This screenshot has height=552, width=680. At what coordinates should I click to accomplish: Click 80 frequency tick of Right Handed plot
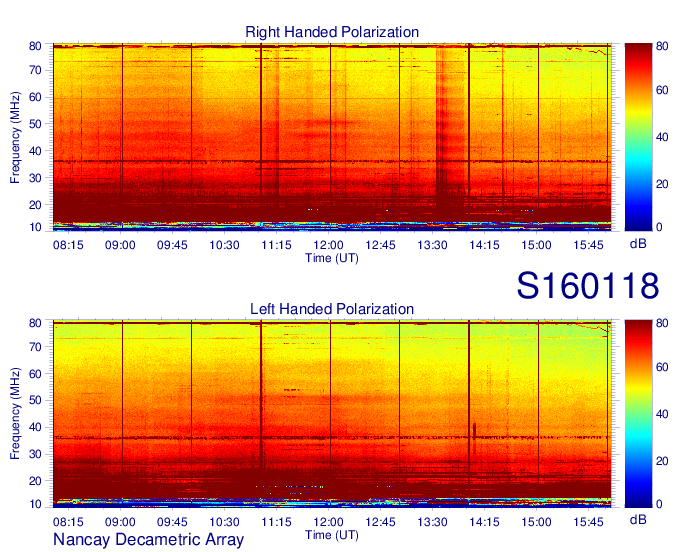35,46
